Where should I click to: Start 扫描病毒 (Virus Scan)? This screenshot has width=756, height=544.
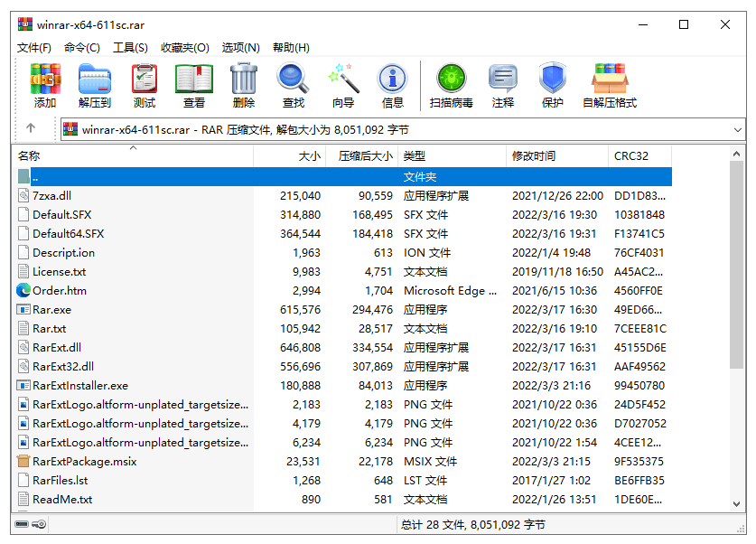tap(452, 79)
